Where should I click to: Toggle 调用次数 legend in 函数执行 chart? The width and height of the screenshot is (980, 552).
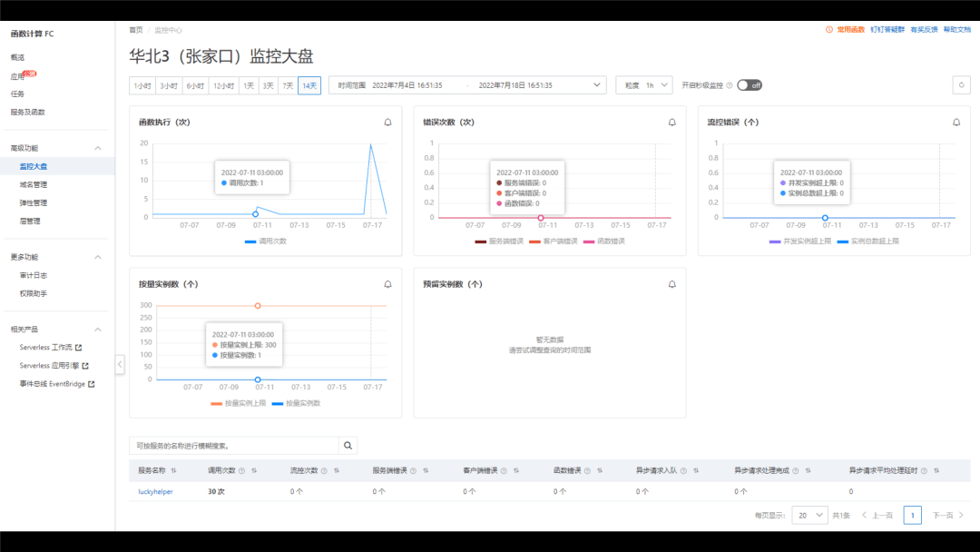(x=266, y=241)
